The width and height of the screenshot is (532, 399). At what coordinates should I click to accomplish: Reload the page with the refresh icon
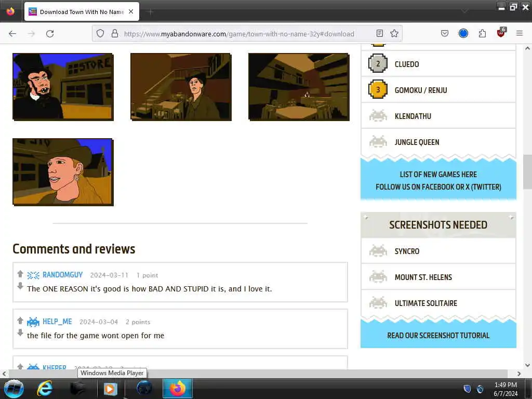(50, 34)
